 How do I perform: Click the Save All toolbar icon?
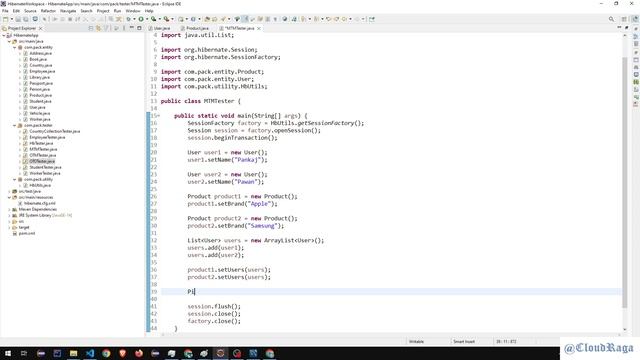[x=26, y=19]
